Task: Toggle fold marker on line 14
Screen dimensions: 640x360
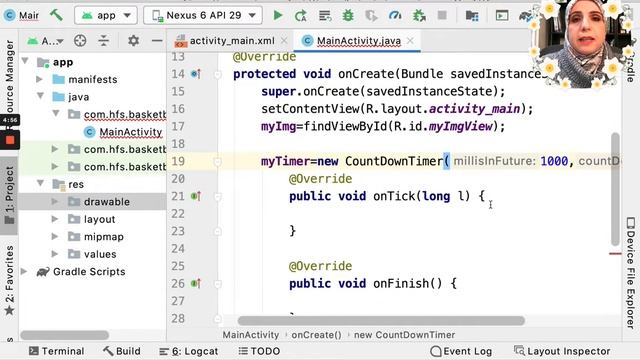Action: click(218, 74)
